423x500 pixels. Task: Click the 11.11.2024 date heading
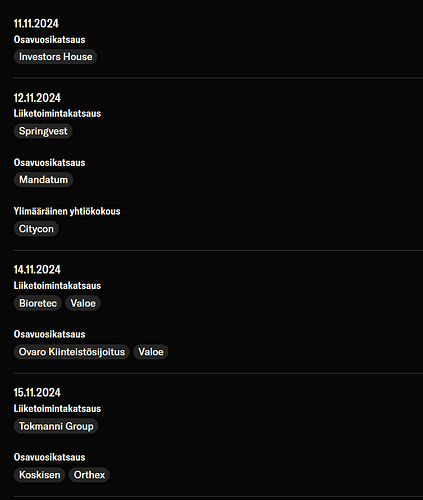pyautogui.click(x=36, y=24)
